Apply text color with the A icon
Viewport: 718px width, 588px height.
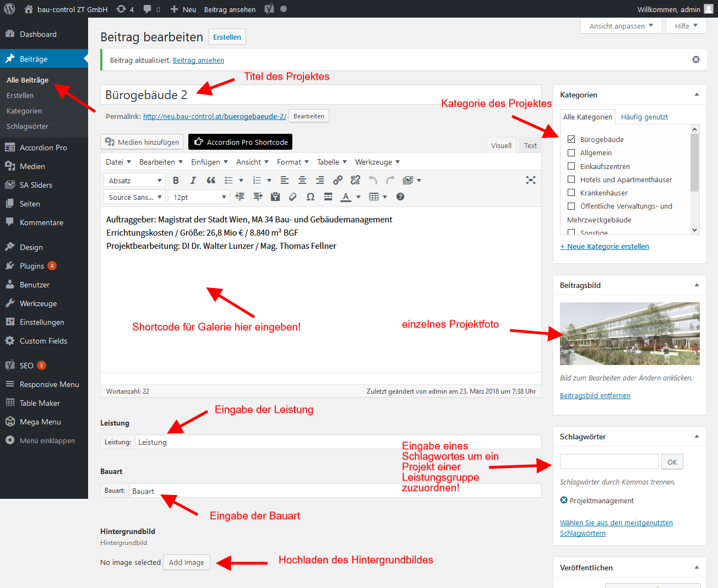coord(346,197)
